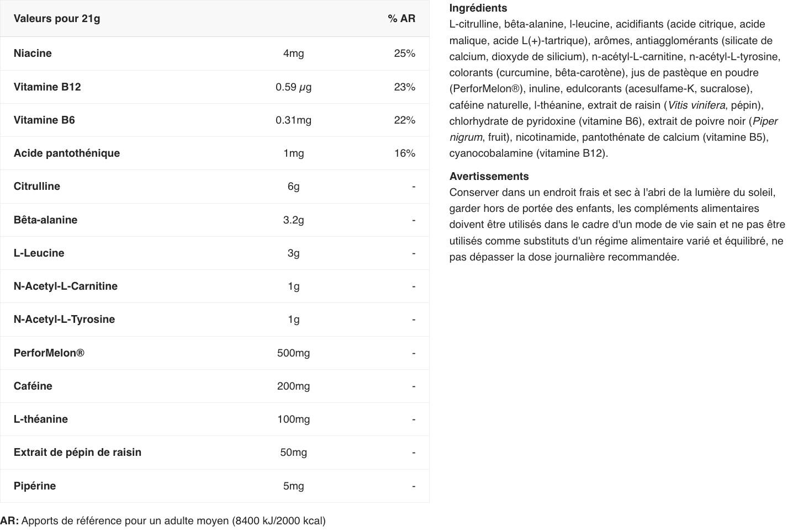Viewport: 793px width, 532px height.
Task: Select the PerforMelon® row label
Action: (x=49, y=353)
